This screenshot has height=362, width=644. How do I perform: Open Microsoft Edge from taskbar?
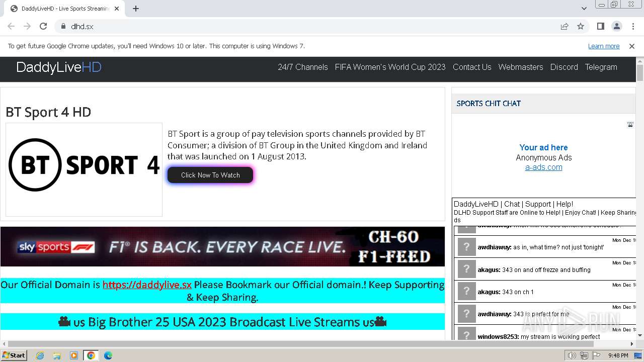coord(108,355)
